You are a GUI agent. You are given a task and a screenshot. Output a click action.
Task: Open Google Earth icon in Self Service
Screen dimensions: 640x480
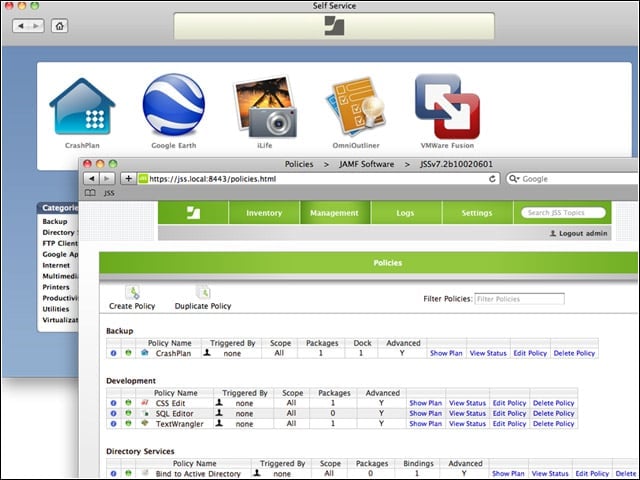click(174, 104)
